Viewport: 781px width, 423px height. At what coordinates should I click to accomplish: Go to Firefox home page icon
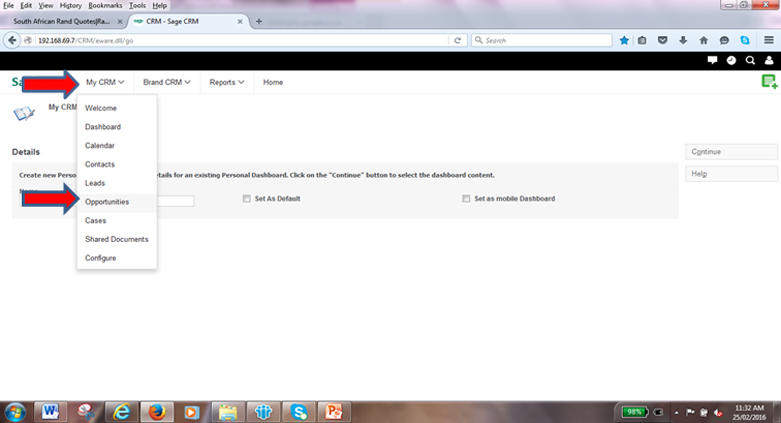click(x=703, y=40)
